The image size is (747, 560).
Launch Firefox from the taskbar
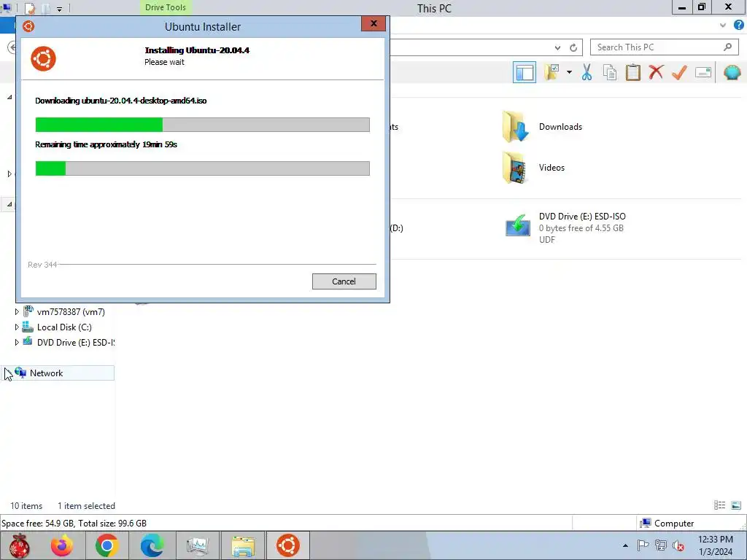[63, 545]
